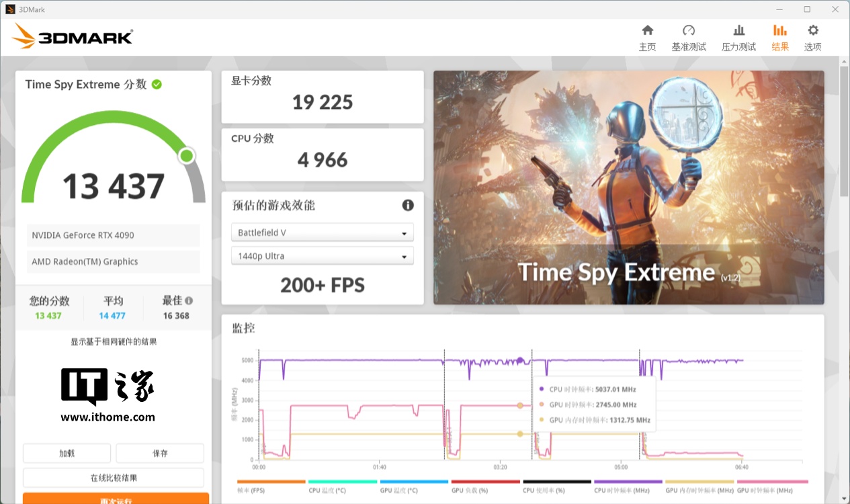Click the NVIDIA GeForce RTX 4090 entry
This screenshot has width=850, height=504.
tap(114, 235)
